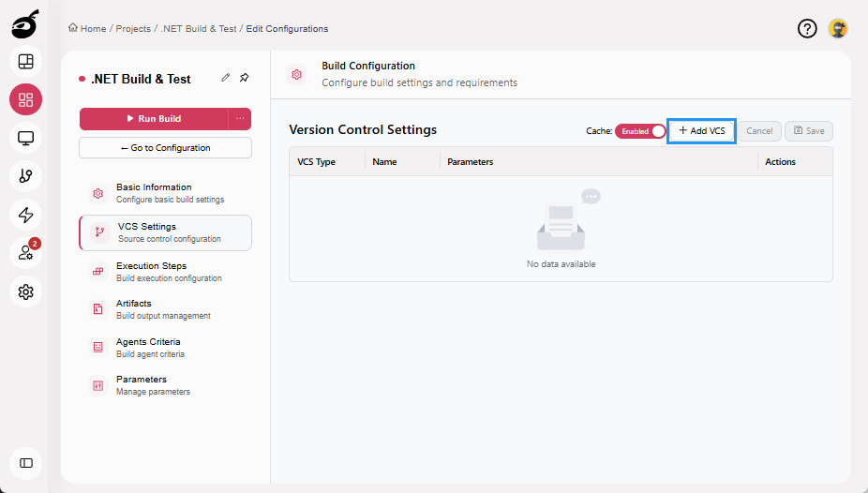Open Parameters section

(166, 385)
